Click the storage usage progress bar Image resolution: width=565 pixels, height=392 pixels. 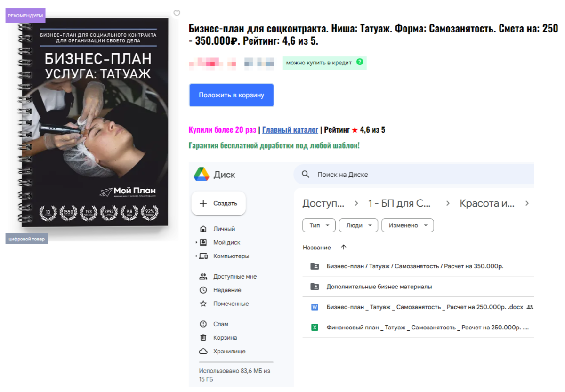tap(236, 362)
